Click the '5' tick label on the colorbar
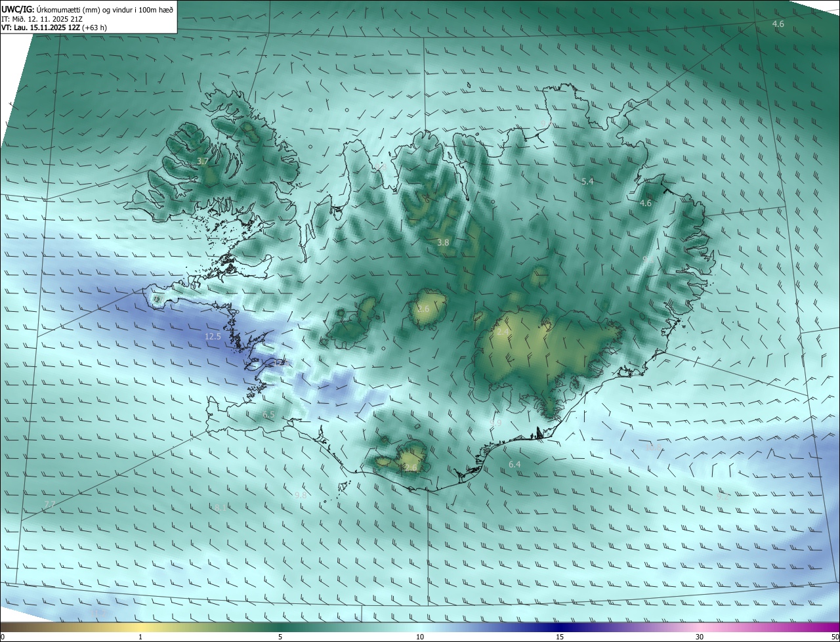840x642 pixels. tap(280, 637)
